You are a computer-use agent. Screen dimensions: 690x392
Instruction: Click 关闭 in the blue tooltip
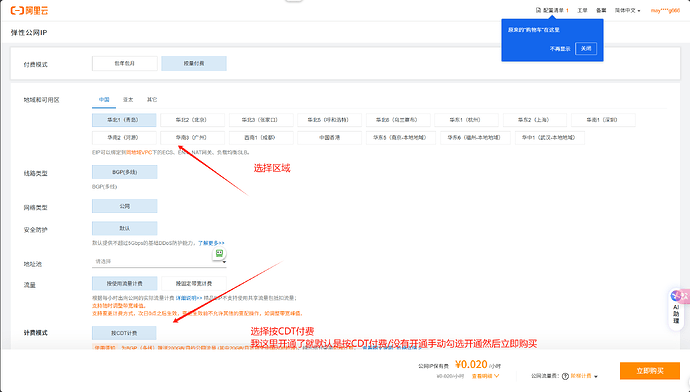click(x=586, y=49)
